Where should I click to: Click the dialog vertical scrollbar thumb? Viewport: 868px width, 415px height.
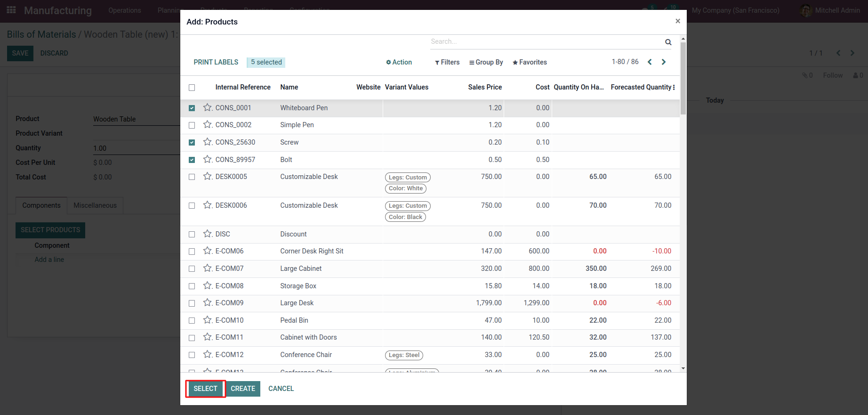point(683,78)
